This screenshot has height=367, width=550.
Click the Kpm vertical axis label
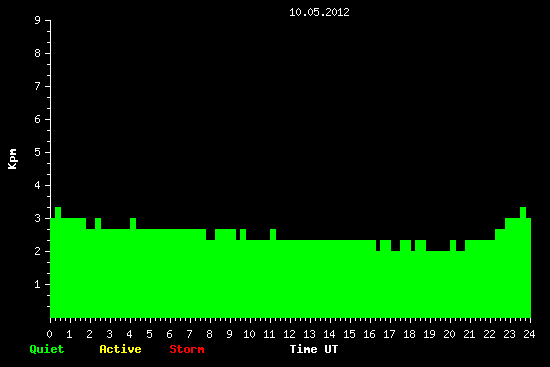[12, 159]
